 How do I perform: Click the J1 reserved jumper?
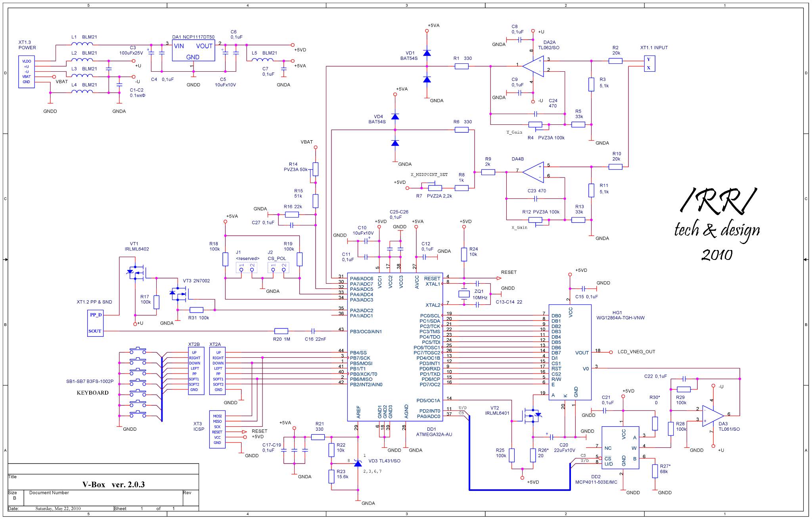click(x=246, y=267)
